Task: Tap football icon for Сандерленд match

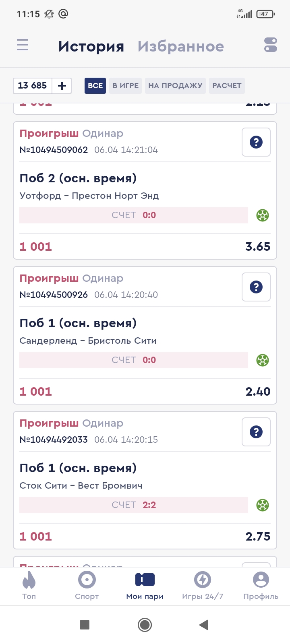Action: click(x=263, y=360)
